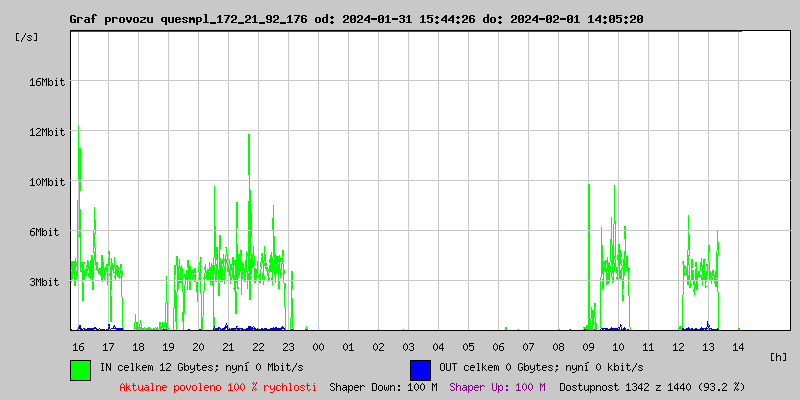This screenshot has height=400, width=800.
Task: Click the 16Mbit y-axis label
Action: (47, 82)
